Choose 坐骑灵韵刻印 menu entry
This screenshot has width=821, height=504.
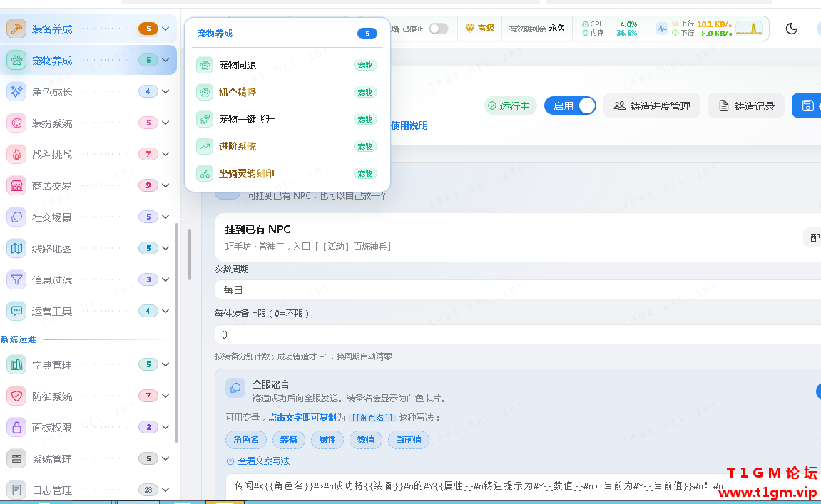[287, 173]
